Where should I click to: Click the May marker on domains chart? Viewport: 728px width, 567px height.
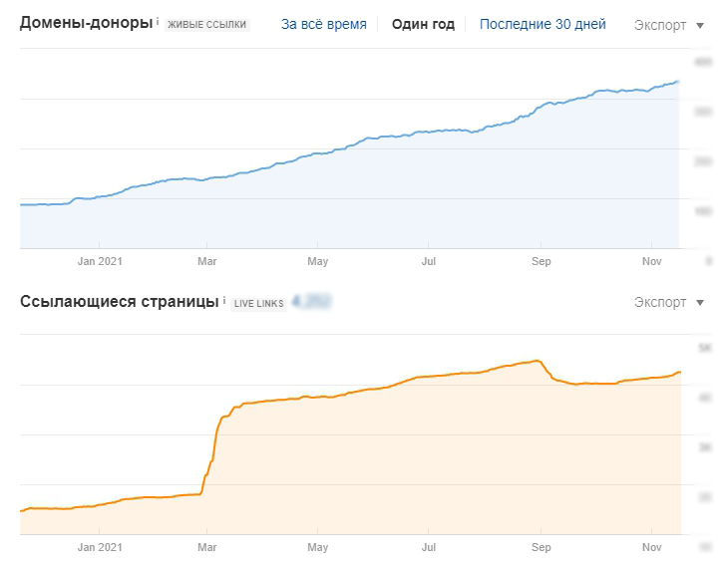(317, 261)
